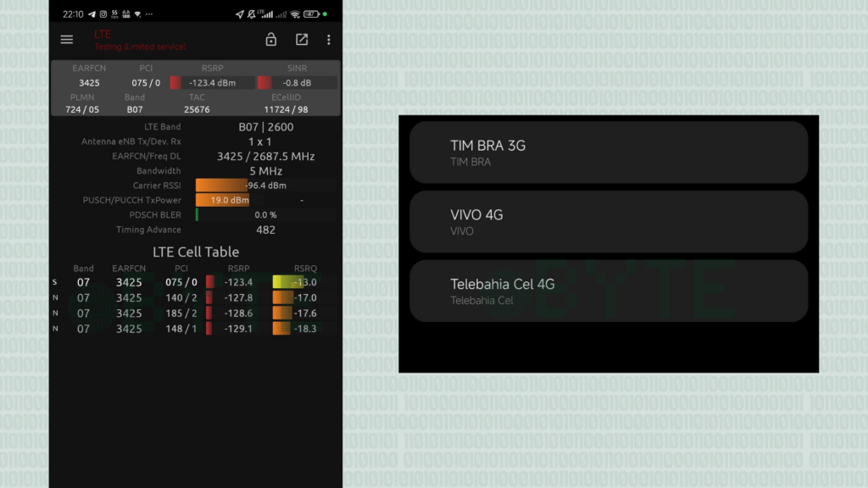Screen dimensions: 868x488
Task: Open the hamburger menu
Action: [66, 39]
